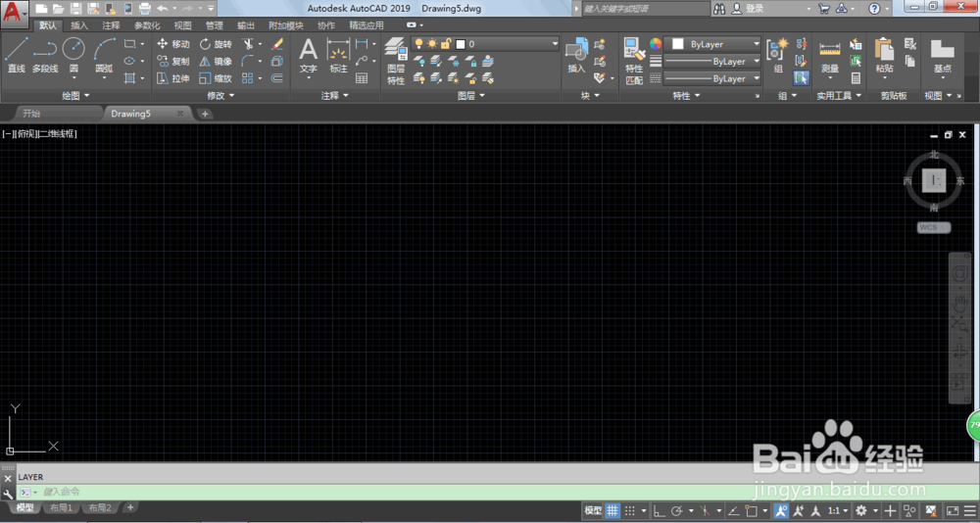Toggle the layer 0 lightbulb visibility icon
Image resolution: width=980 pixels, height=523 pixels.
(x=418, y=44)
